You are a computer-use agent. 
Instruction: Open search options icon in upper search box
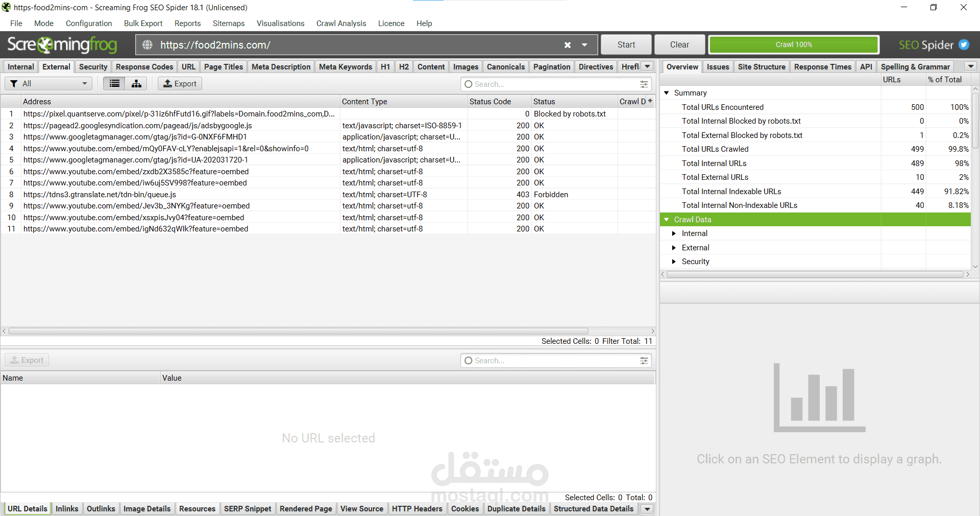tap(644, 84)
